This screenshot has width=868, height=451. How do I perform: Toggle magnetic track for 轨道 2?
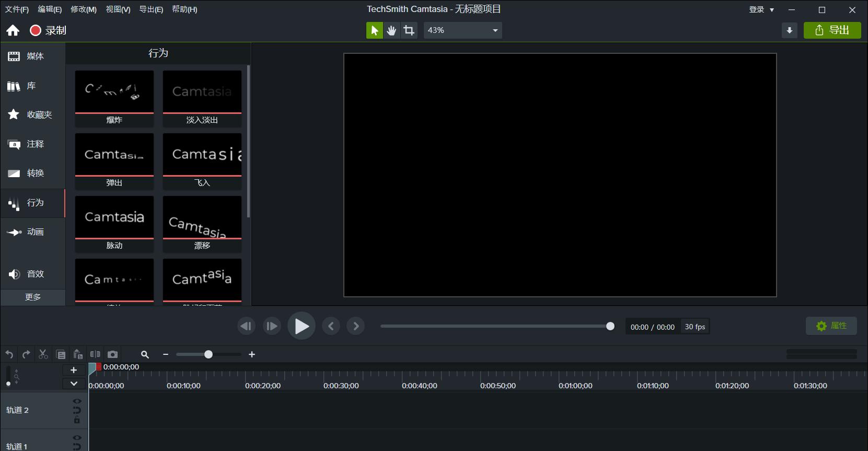coord(77,410)
